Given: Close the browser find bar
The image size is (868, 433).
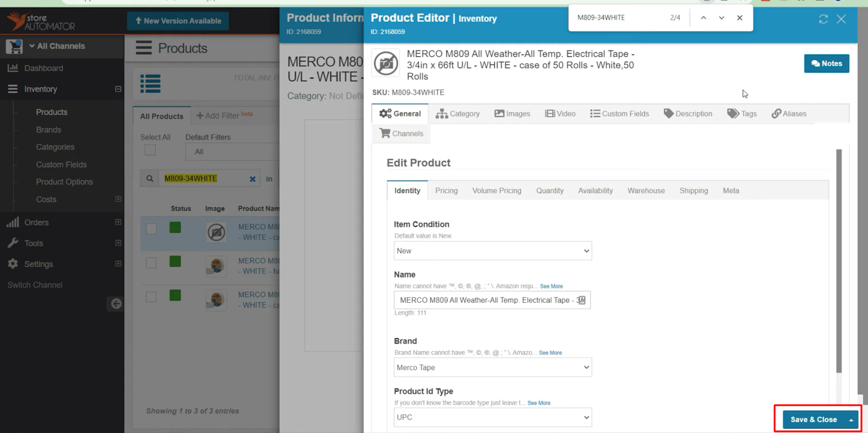Looking at the screenshot, I should pyautogui.click(x=739, y=18).
